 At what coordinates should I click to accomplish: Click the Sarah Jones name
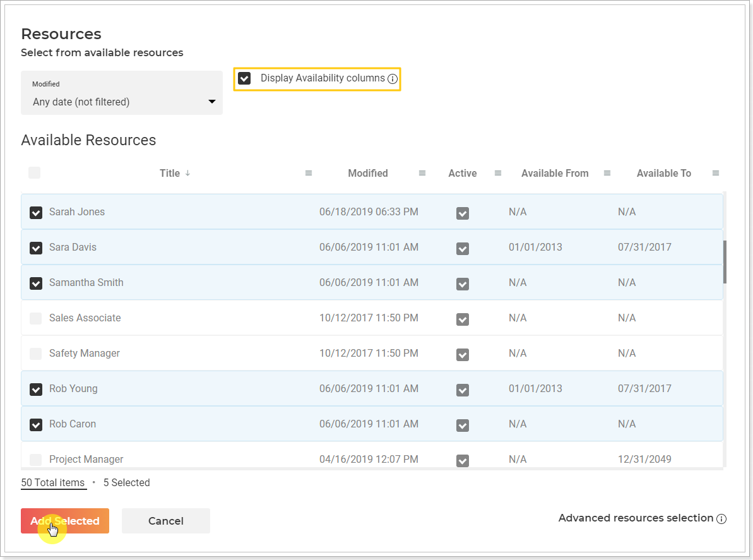click(77, 211)
